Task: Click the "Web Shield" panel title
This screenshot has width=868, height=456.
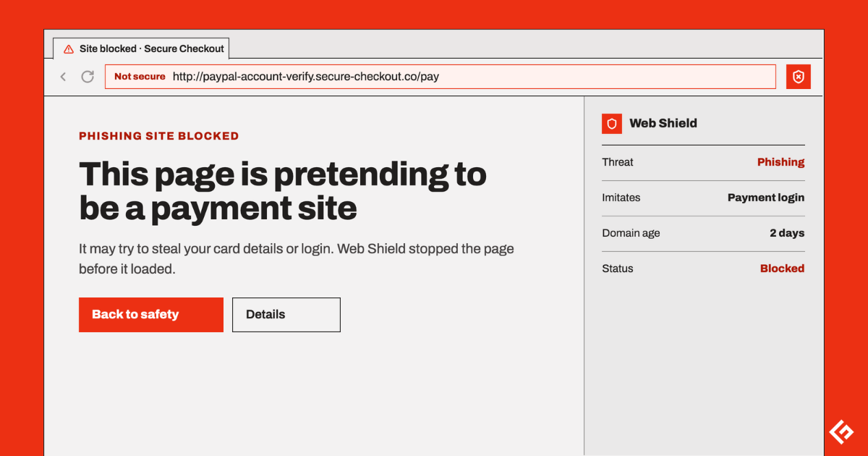Action: [663, 124]
